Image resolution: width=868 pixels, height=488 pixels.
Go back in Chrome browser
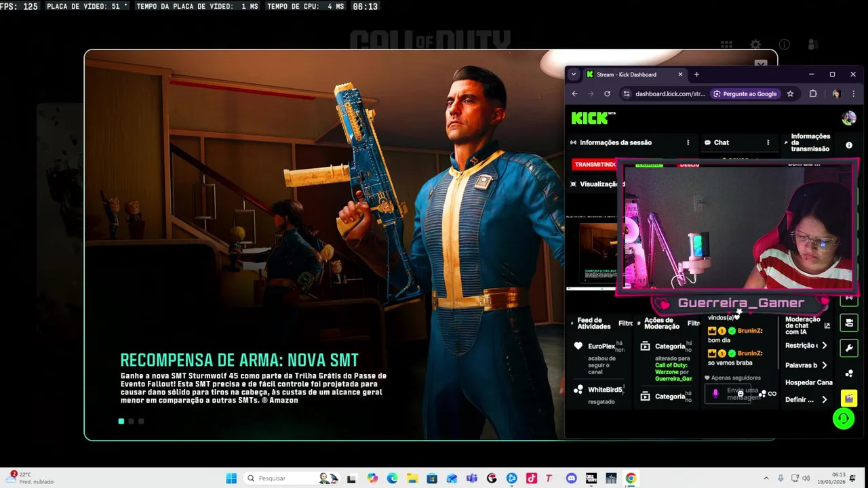[x=574, y=94]
